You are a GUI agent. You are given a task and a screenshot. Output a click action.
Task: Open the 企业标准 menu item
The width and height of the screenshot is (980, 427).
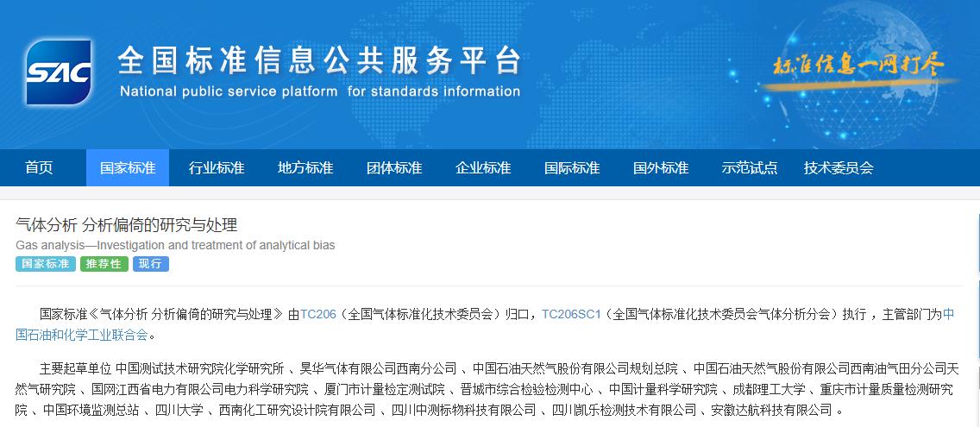[483, 168]
